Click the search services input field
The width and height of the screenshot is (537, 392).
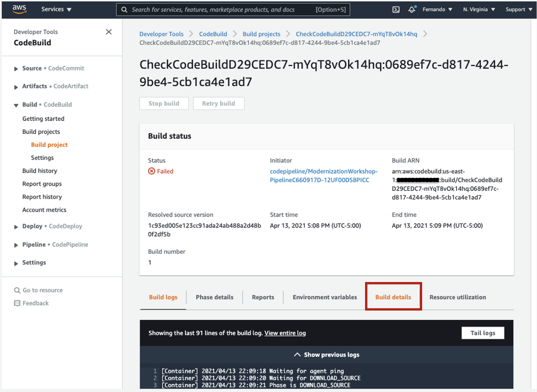[233, 10]
